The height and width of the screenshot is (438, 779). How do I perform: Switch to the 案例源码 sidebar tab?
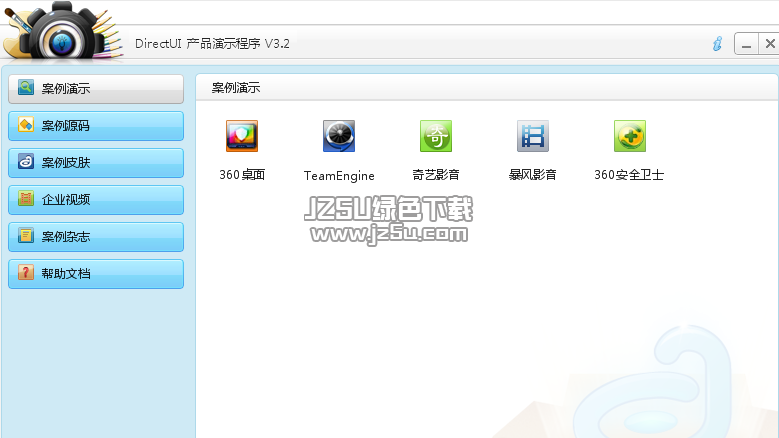(96, 126)
